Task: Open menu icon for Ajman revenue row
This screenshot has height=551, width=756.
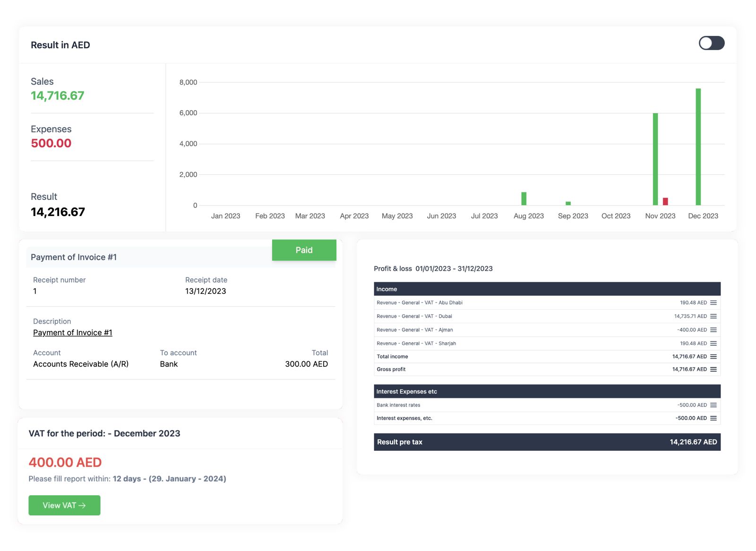Action: click(713, 330)
